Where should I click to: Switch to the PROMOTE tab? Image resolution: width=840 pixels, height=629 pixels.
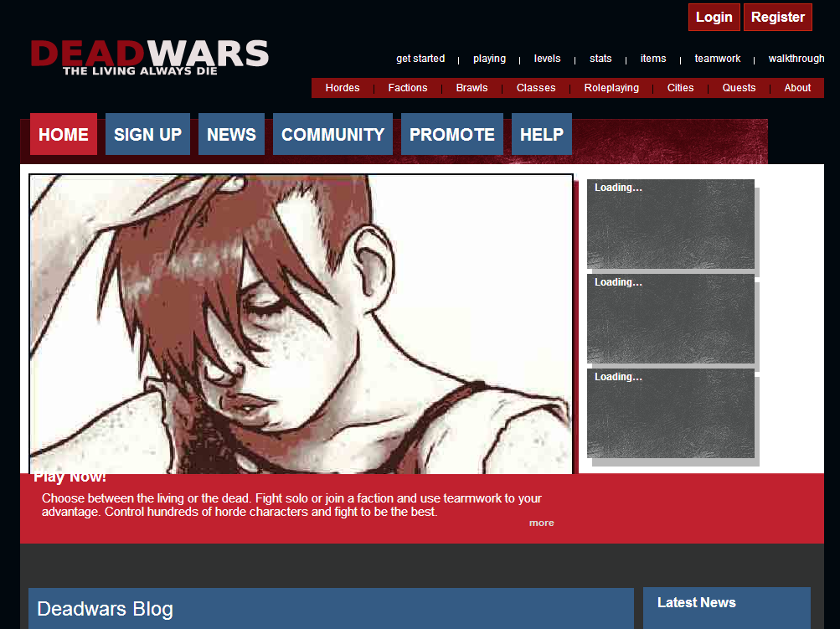[452, 134]
